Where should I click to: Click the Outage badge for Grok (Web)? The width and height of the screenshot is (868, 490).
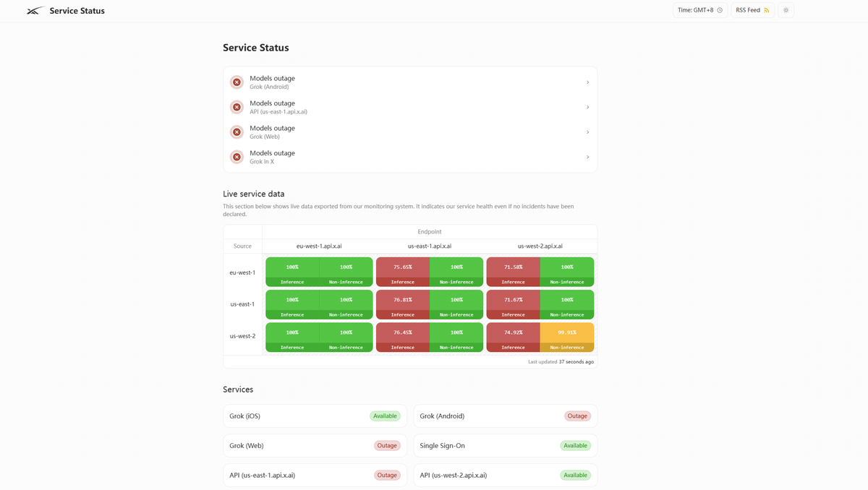point(387,446)
